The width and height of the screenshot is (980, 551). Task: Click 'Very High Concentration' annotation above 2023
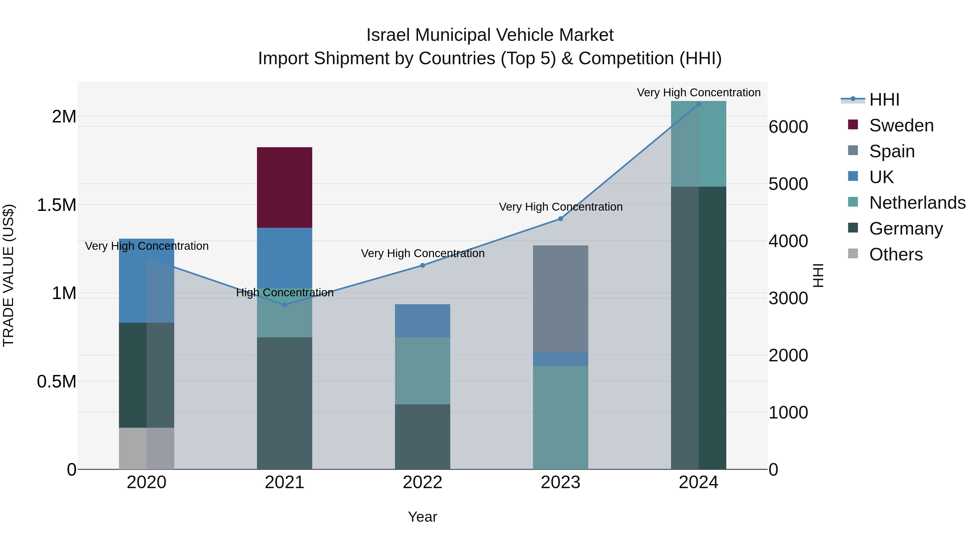click(x=561, y=207)
